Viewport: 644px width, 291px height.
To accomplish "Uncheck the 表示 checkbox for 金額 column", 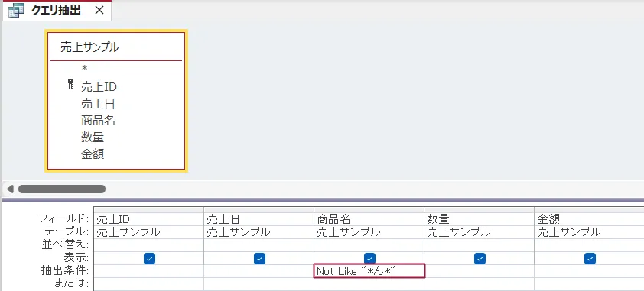I will [590, 258].
